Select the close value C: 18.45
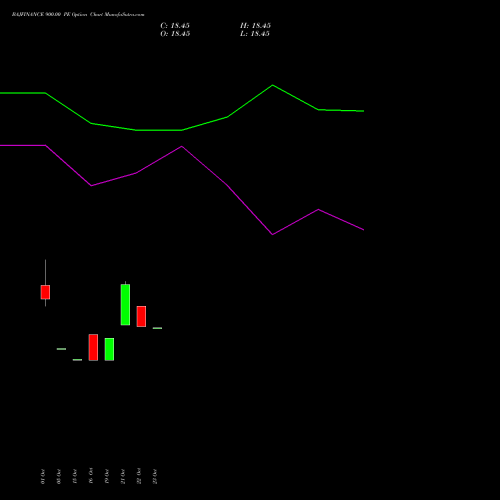The width and height of the screenshot is (500, 500). coord(175,26)
